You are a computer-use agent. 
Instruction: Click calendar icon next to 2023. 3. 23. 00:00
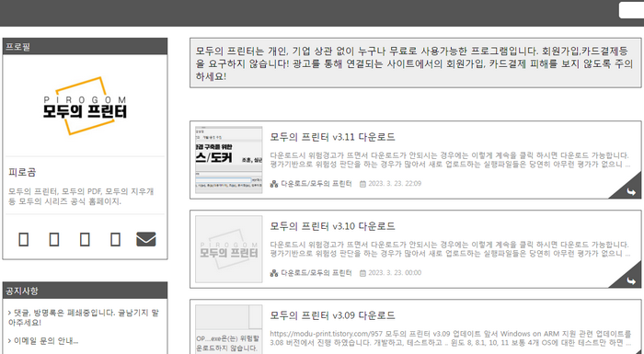click(x=362, y=273)
